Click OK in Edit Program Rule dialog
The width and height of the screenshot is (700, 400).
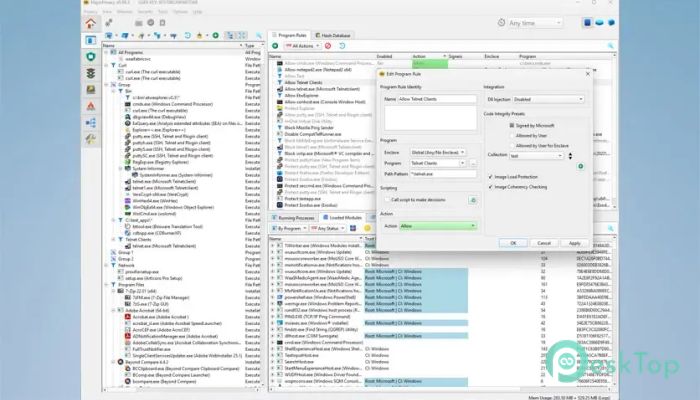click(x=513, y=243)
